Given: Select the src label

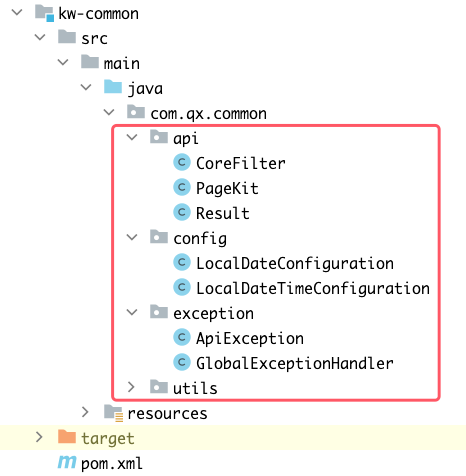Looking at the screenshot, I should point(95,39).
